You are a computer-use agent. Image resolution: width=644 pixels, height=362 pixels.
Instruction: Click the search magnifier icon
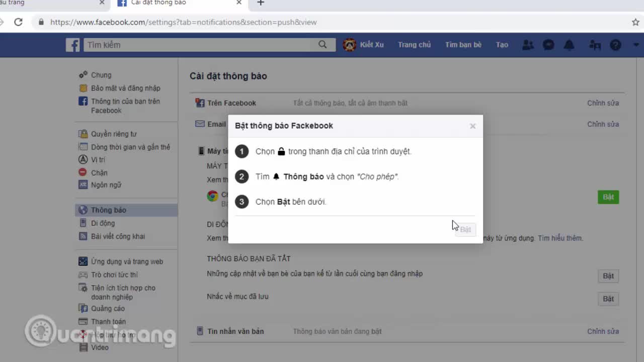click(x=323, y=45)
